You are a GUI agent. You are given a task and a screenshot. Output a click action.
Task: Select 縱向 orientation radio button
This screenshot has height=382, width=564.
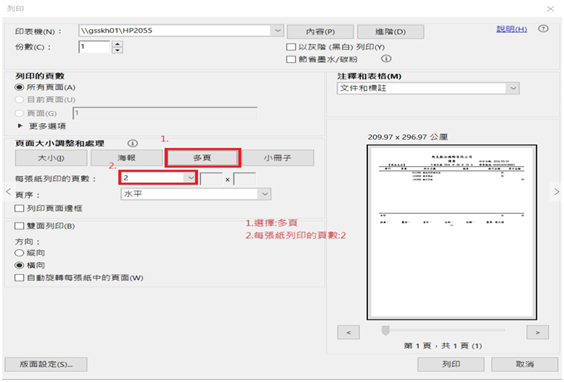19,253
